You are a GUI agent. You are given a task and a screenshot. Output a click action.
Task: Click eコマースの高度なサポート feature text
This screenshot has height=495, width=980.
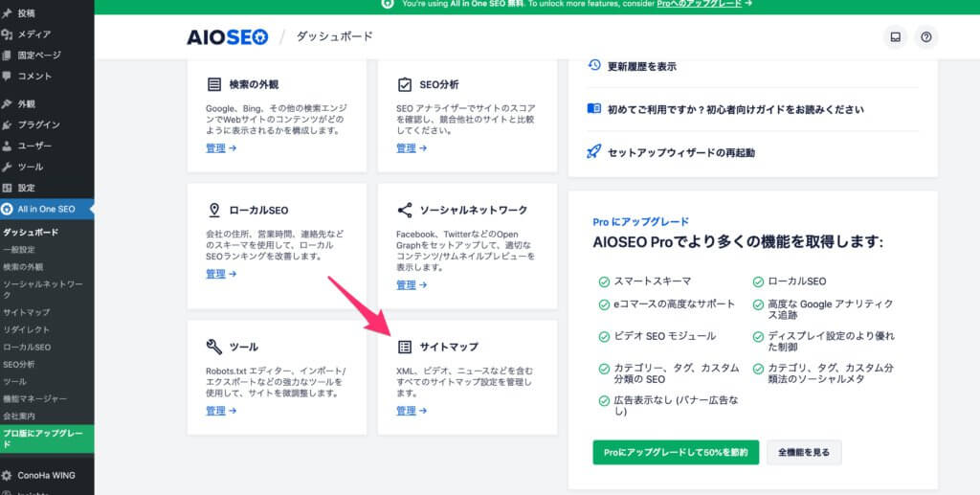point(674,304)
